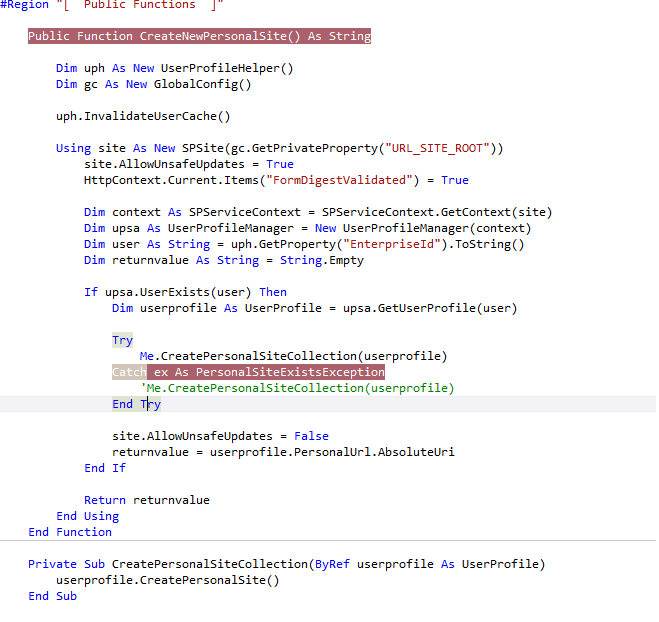This screenshot has width=659, height=622.
Task: Click the highlighted 'Catch' keyword
Action: 129,372
